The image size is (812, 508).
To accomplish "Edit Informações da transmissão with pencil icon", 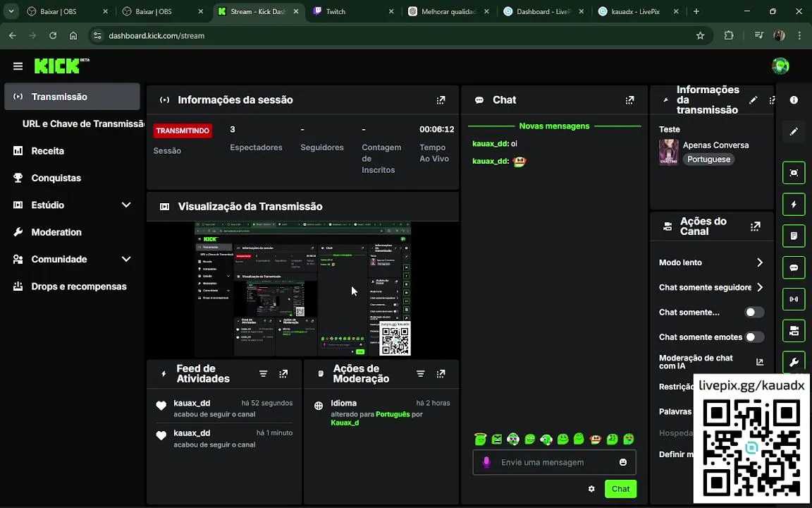I will click(x=753, y=100).
